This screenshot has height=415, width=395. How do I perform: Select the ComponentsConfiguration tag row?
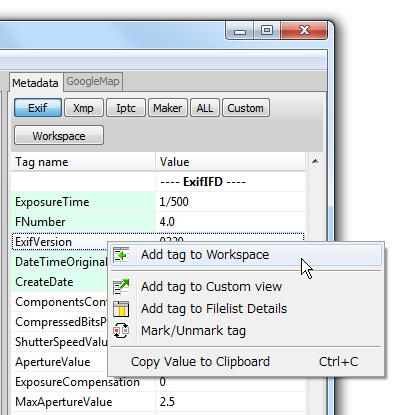pyautogui.click(x=59, y=302)
